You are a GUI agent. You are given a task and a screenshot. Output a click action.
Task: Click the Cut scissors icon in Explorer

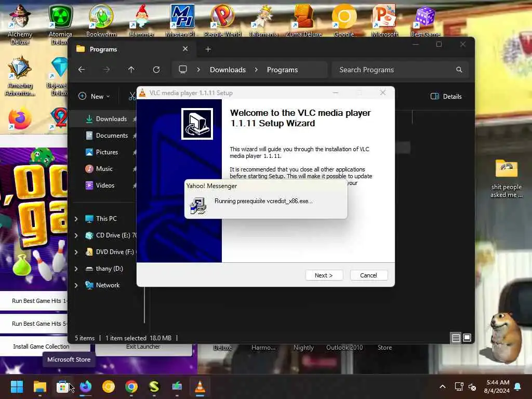(x=132, y=96)
